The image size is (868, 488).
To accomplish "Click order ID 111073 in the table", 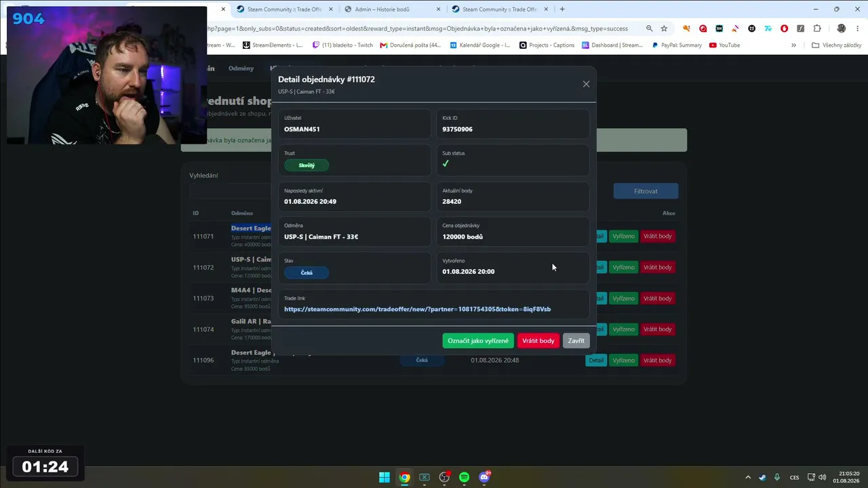I will (x=203, y=298).
